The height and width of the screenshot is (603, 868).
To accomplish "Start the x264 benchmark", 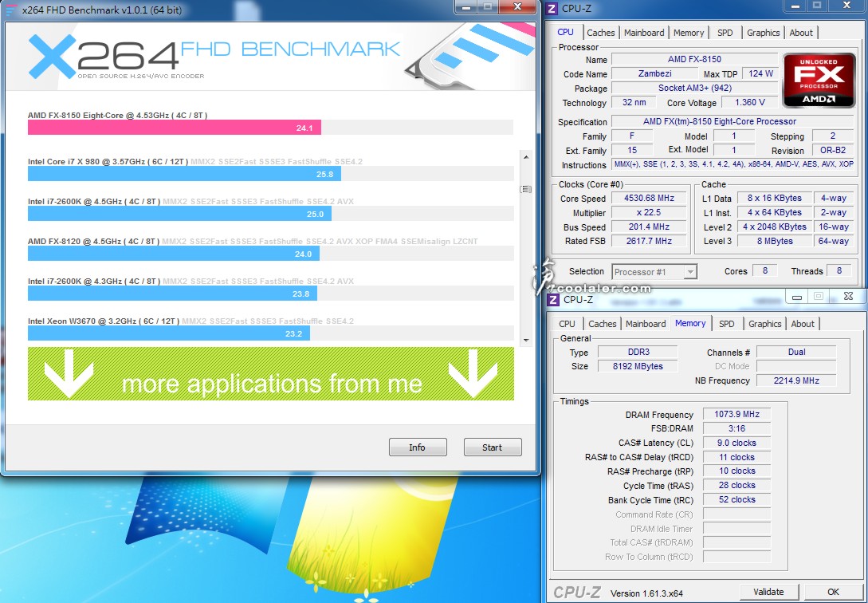I will click(492, 447).
